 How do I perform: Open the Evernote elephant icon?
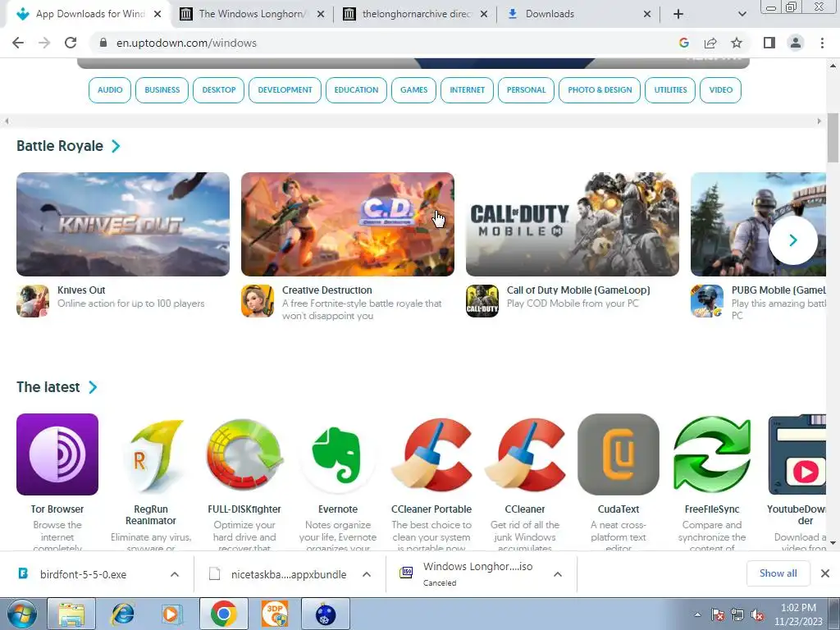coord(337,454)
